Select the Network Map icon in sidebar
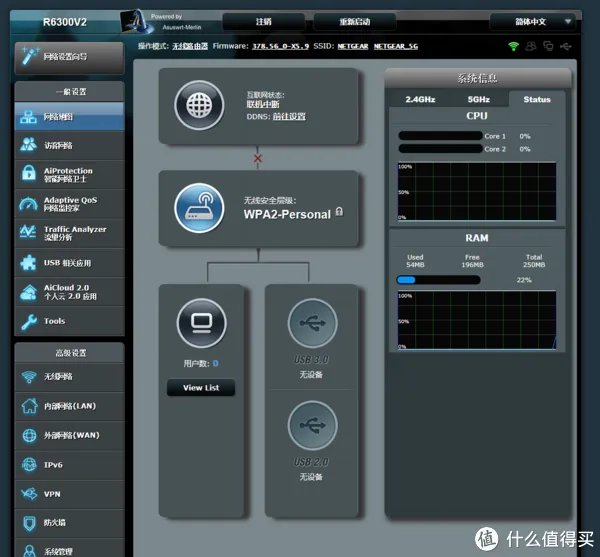This screenshot has height=557, width=600. point(28,117)
